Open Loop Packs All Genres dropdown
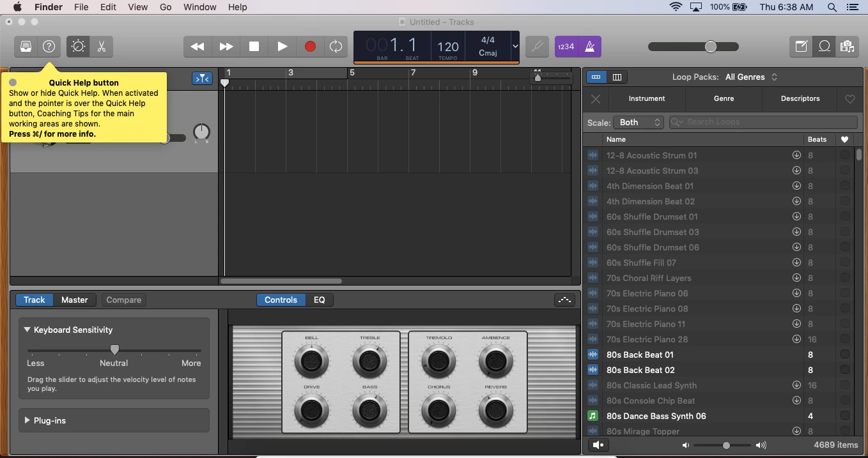Viewport: 868px width, 458px height. tap(752, 77)
